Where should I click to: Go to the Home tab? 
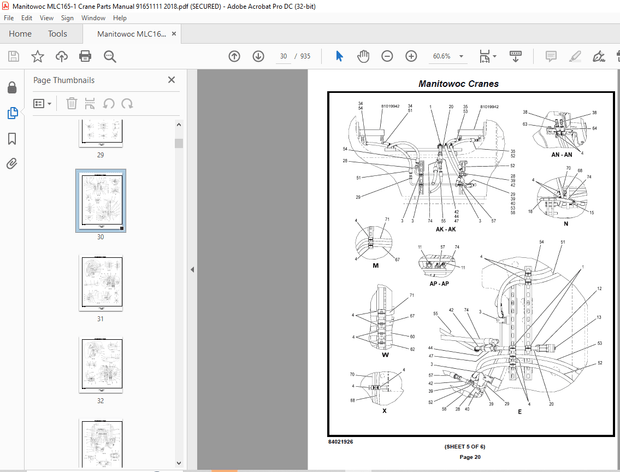click(x=20, y=34)
